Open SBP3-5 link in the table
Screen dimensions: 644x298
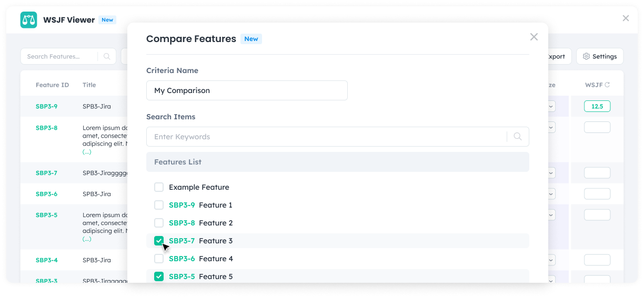[x=46, y=215]
